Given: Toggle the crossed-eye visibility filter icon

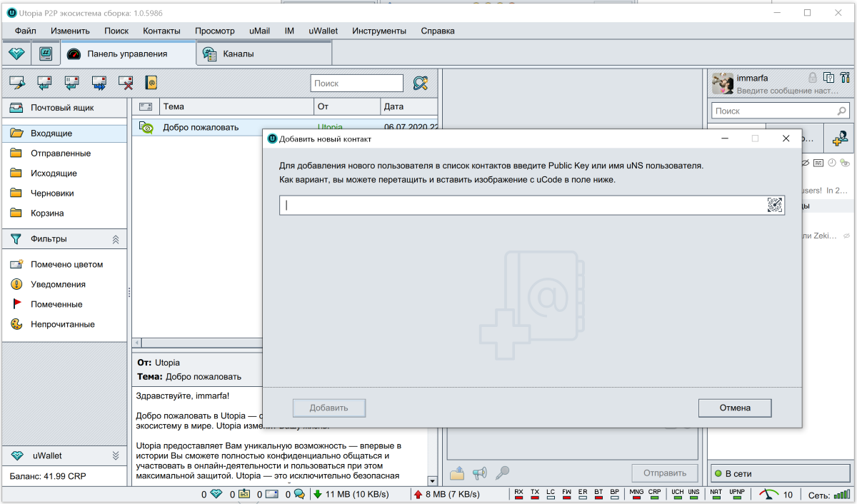Looking at the screenshot, I should pyautogui.click(x=806, y=163).
